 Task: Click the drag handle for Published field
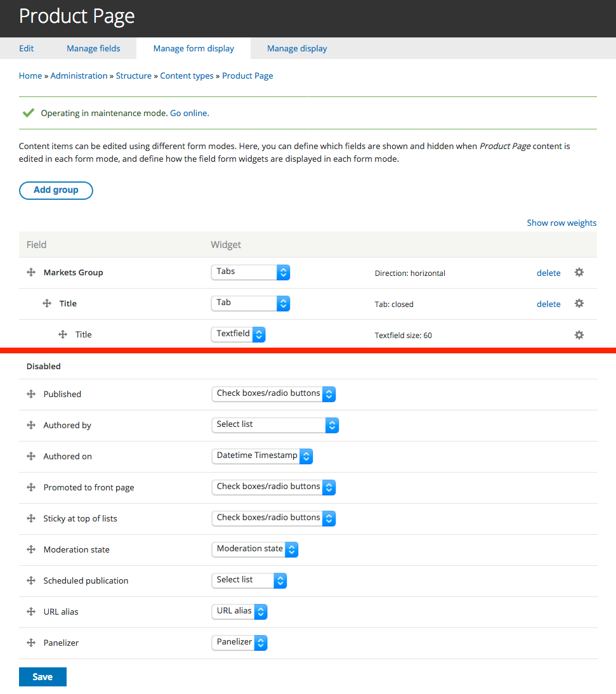coord(31,393)
